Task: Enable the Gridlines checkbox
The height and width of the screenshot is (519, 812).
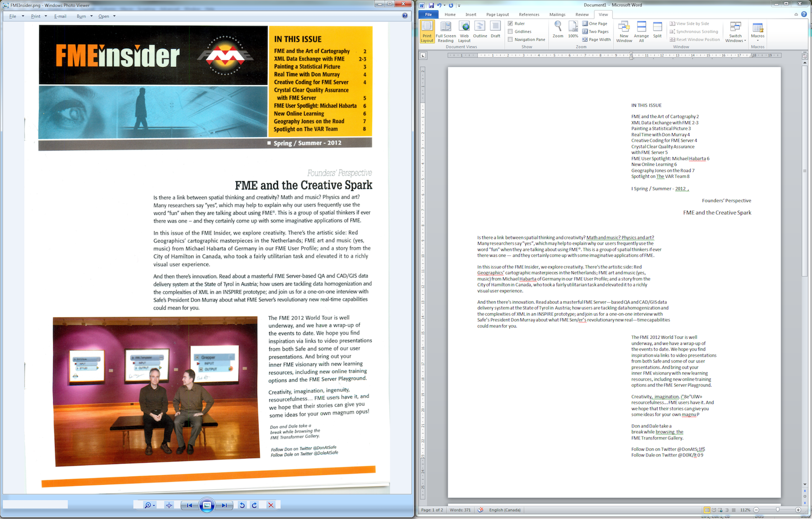Action: pos(510,32)
